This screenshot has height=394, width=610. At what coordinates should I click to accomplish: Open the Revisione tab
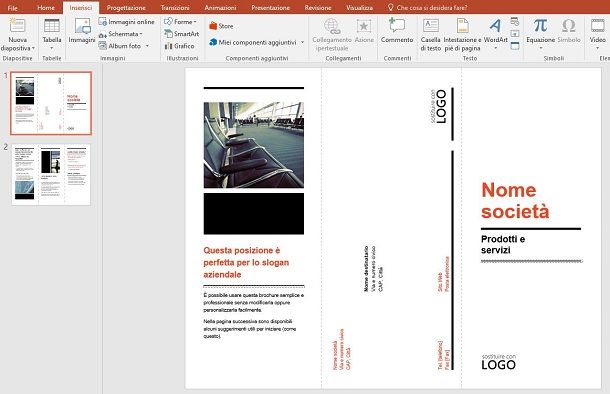tap(318, 8)
